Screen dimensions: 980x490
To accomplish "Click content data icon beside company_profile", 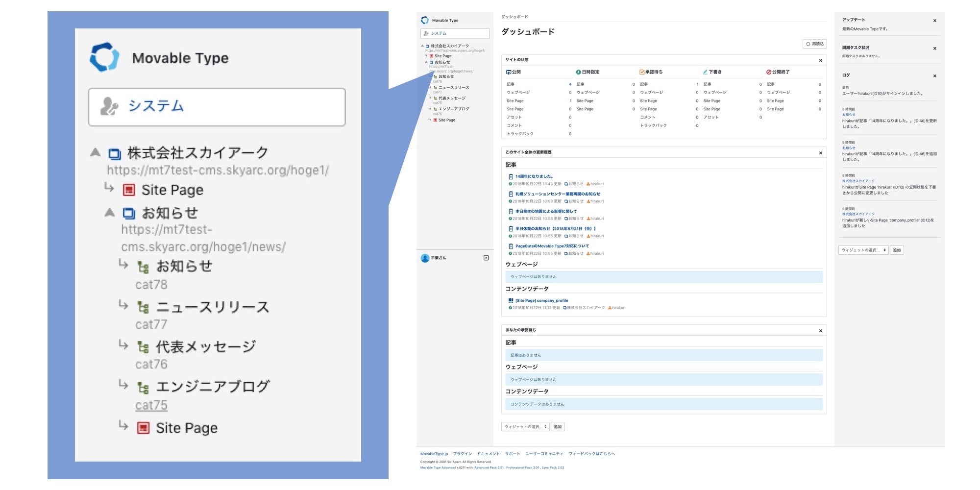I will click(511, 300).
